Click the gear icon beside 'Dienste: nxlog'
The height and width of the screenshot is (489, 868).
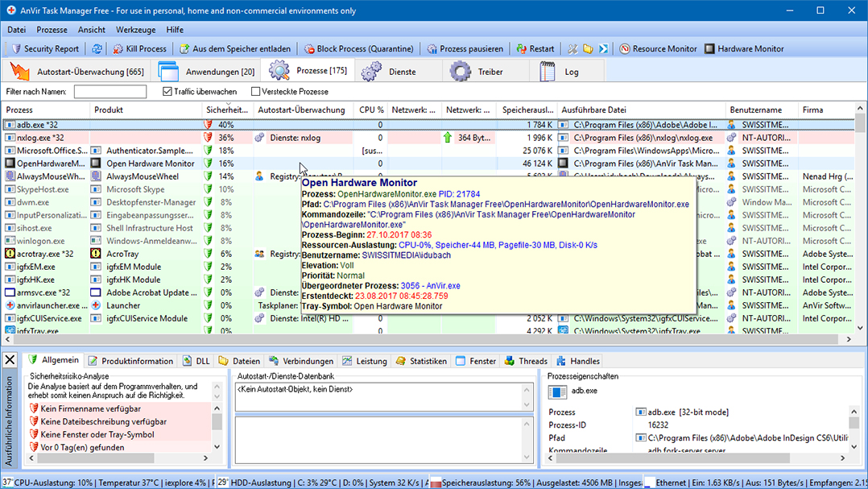pos(259,137)
